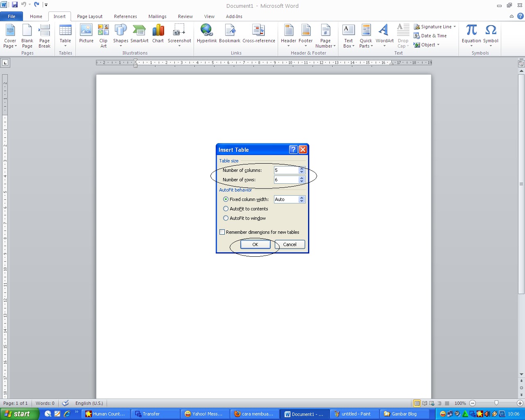Click the 100% zoom level button
The width and height of the screenshot is (525, 420).
460,403
